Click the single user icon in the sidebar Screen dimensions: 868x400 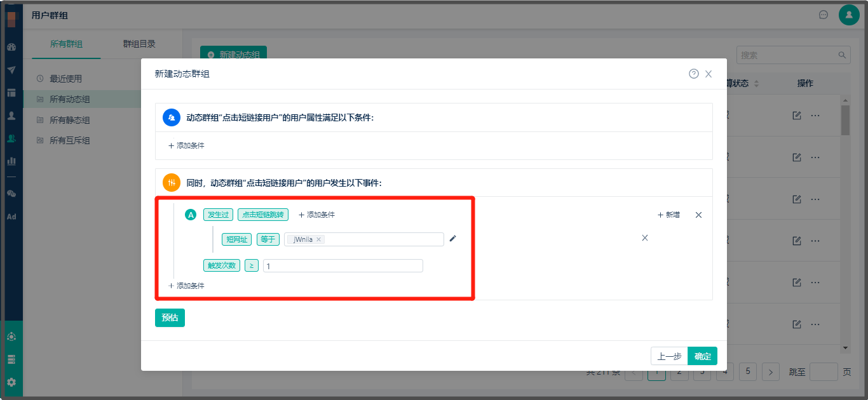click(11, 116)
